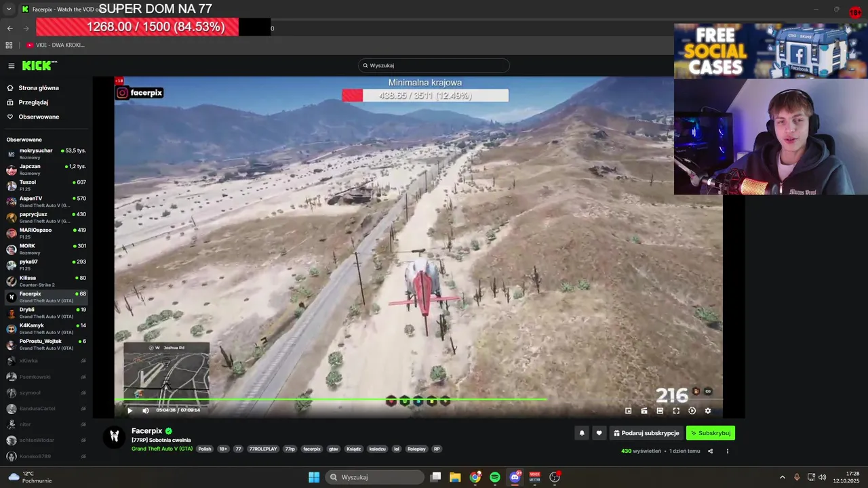
Task: Open Discord from the taskbar
Action: click(x=515, y=477)
